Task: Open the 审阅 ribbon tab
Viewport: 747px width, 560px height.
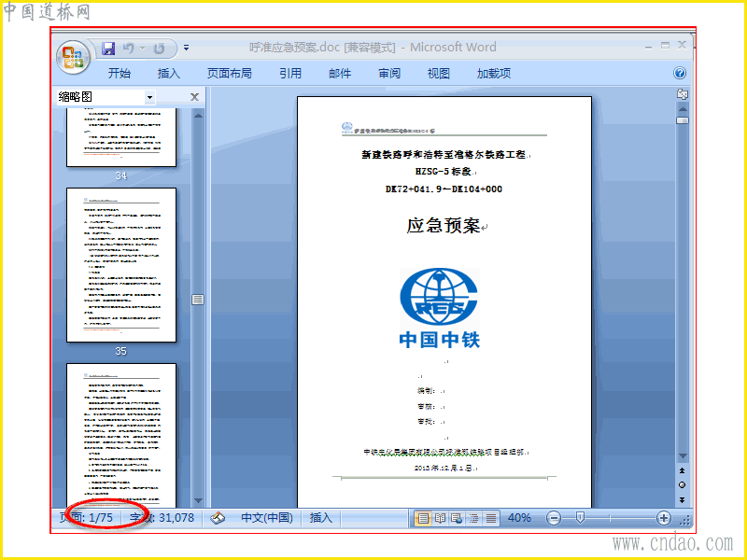Action: [x=389, y=74]
